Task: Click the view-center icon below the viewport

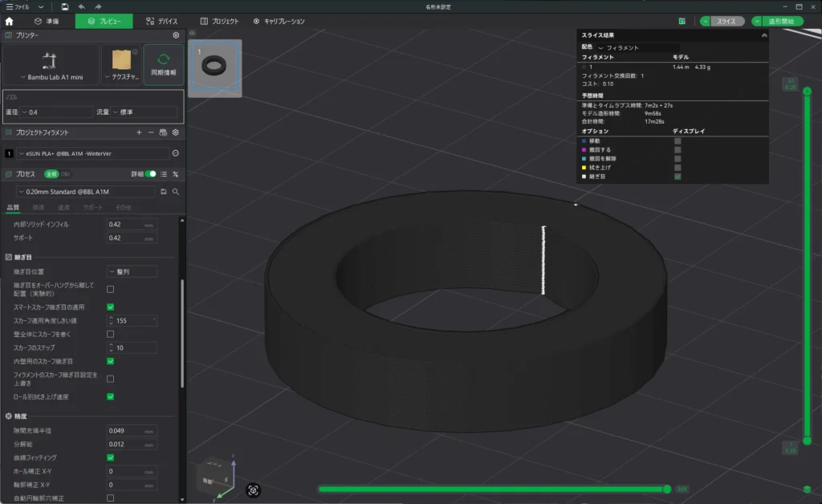Action: pos(254,489)
